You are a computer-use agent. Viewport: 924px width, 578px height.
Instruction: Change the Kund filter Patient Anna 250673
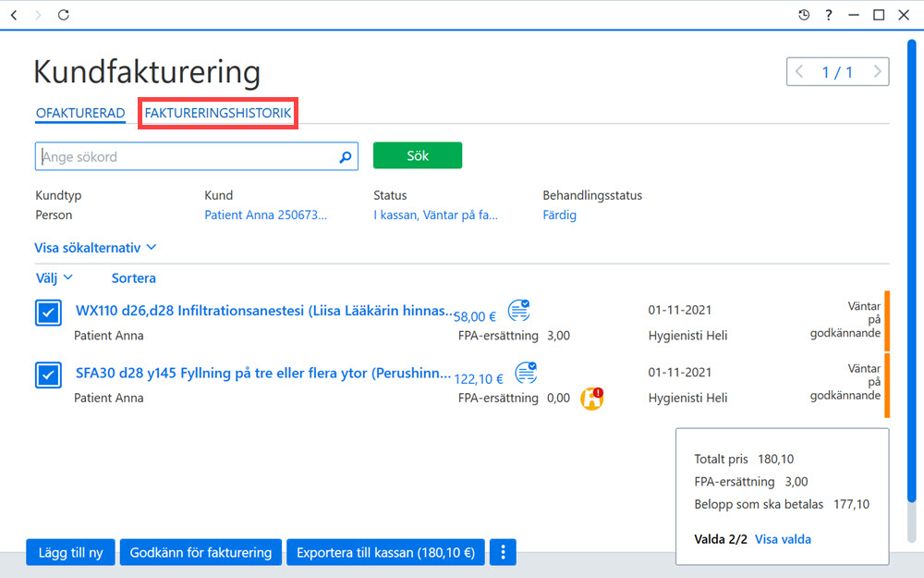265,215
